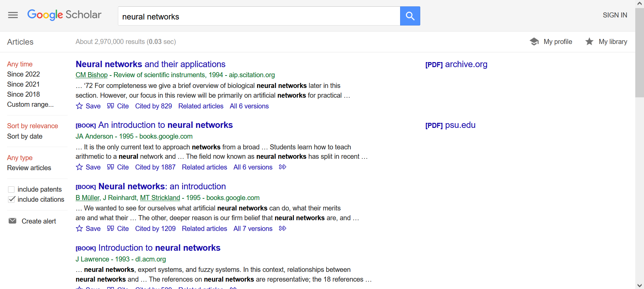
Task: Choose Sort by date
Action: (25, 136)
